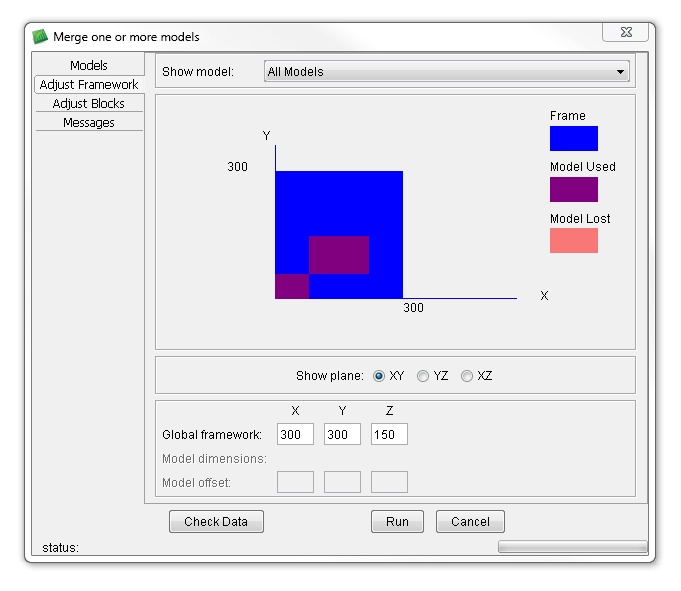
Task: Click the Check Data button
Action: point(216,522)
